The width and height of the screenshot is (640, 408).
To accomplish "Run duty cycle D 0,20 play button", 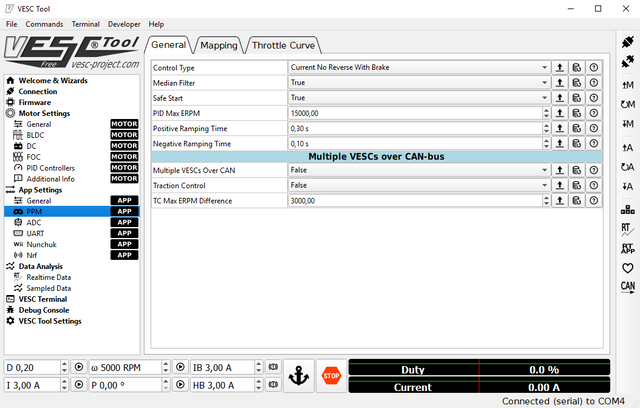I will (79, 367).
